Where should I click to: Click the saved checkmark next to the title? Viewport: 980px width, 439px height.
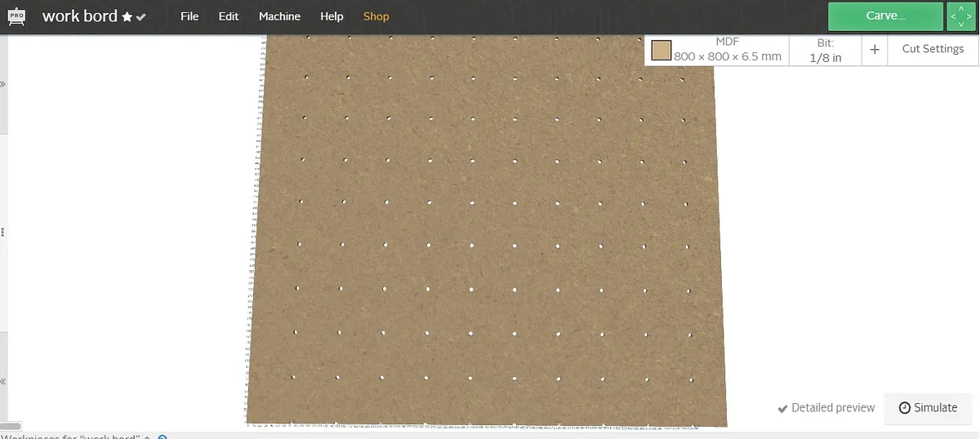(x=141, y=17)
